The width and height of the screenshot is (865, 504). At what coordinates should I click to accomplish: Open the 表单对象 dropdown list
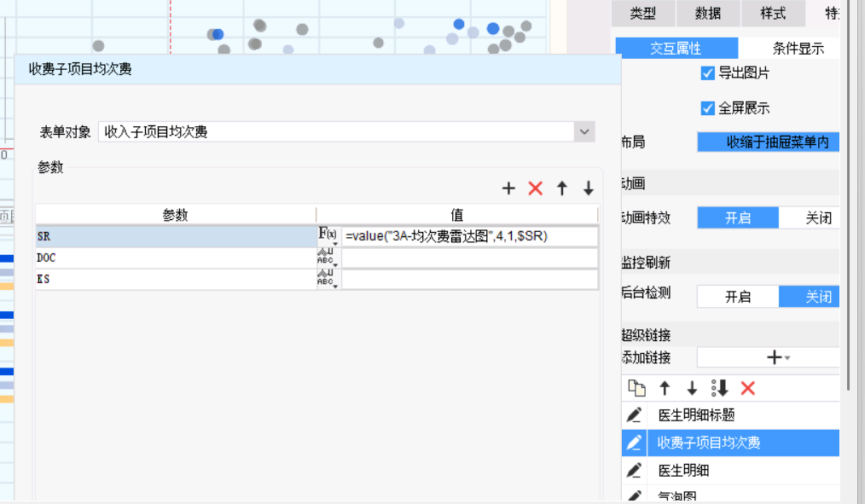pyautogui.click(x=584, y=132)
